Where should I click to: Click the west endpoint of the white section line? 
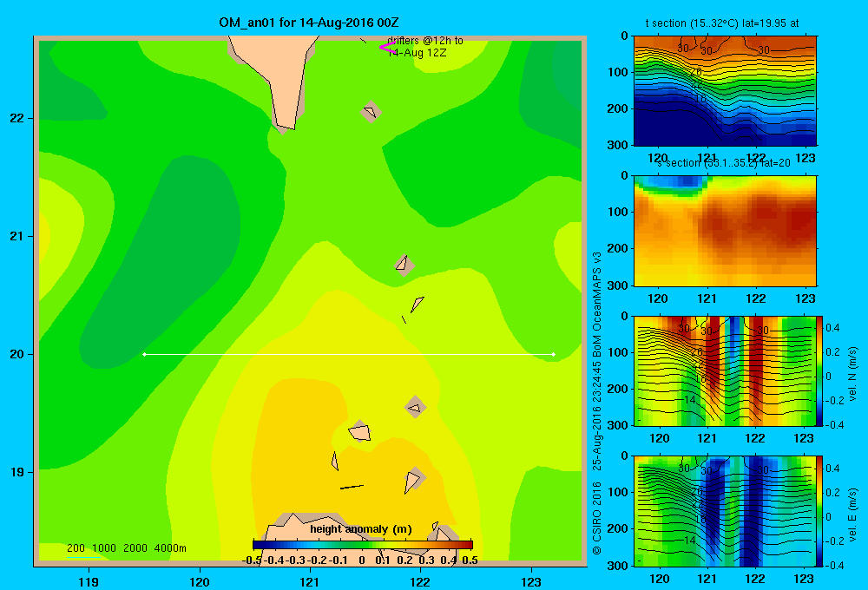click(144, 354)
